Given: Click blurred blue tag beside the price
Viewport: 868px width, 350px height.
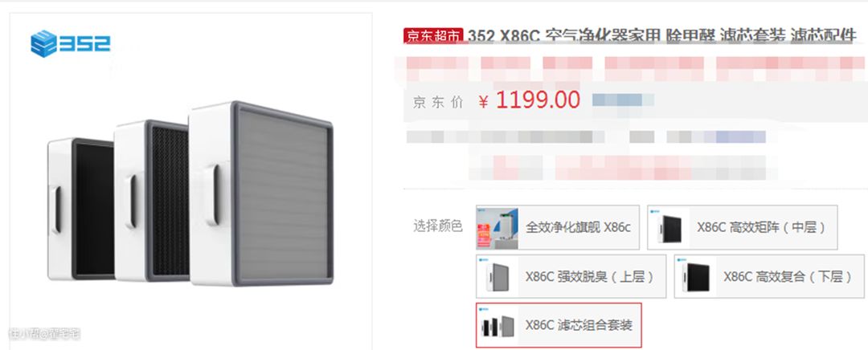Looking at the screenshot, I should tap(623, 100).
